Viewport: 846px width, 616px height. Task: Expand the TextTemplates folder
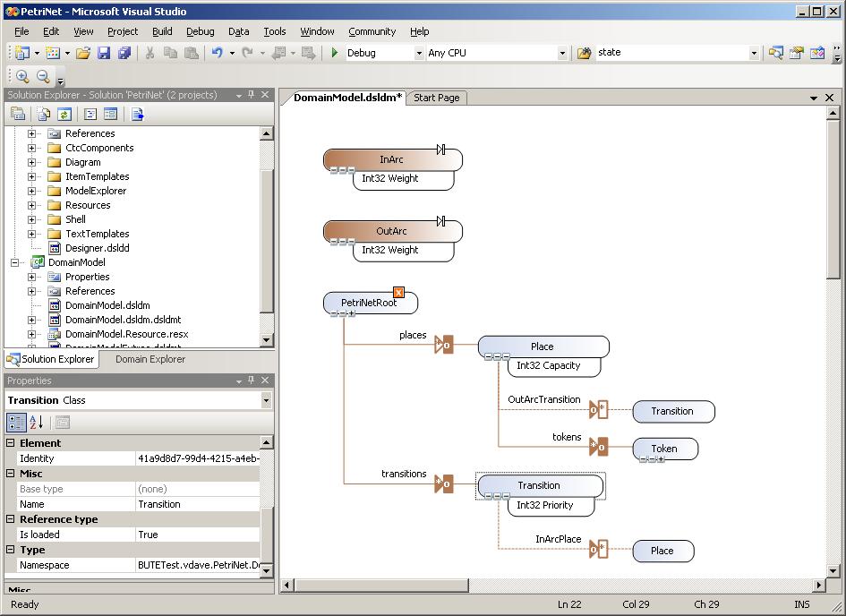pos(31,234)
